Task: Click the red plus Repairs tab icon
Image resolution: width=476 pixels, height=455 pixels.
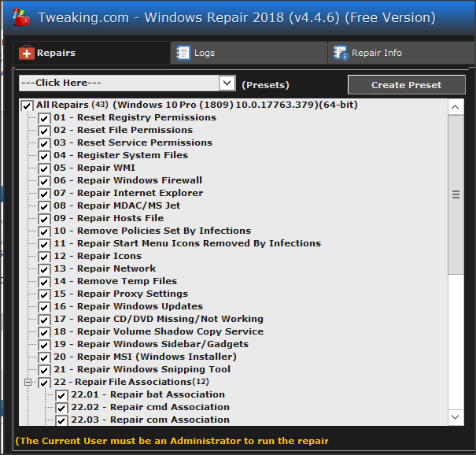Action: tap(27, 54)
